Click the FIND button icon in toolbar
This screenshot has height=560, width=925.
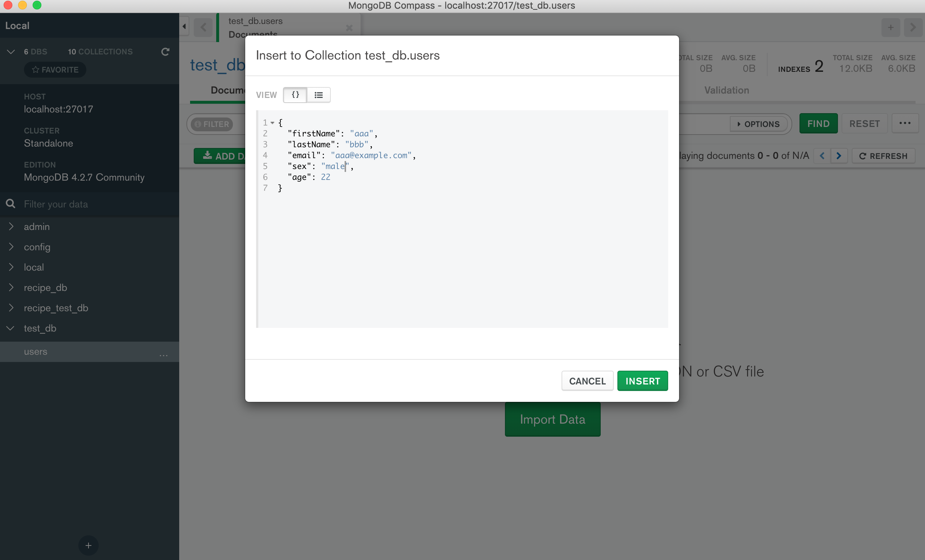(x=819, y=124)
